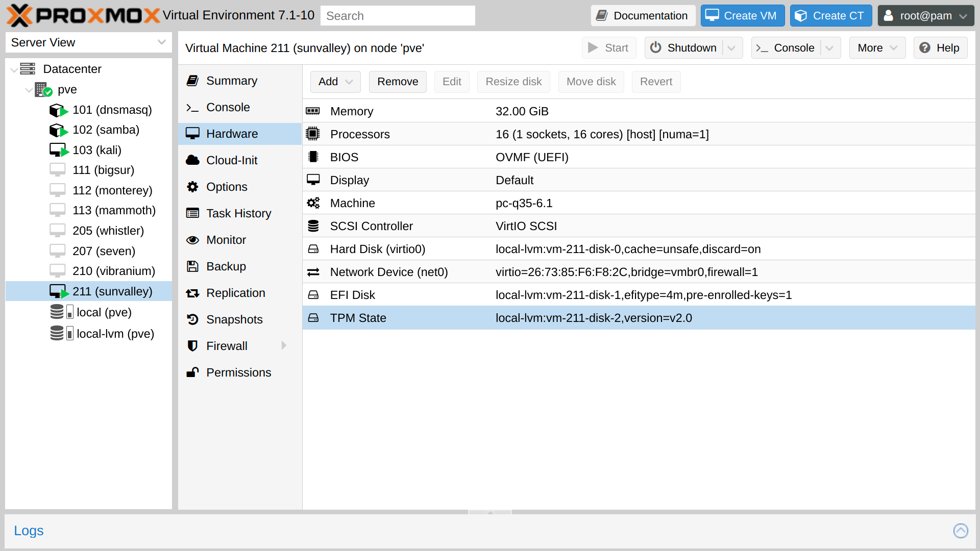Screen dimensions: 980x551
Task: Click the Permissions unlock icon
Action: coord(192,372)
